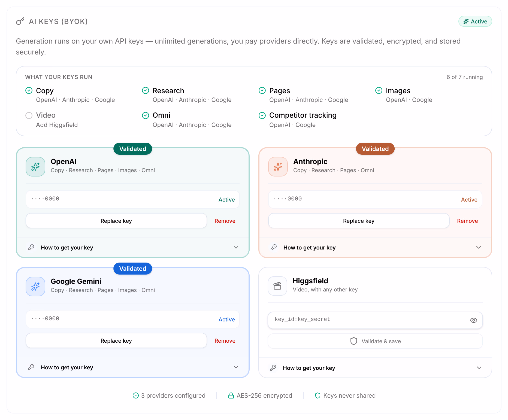Click the Higgsfield clapperboard icon
The height and width of the screenshot is (420, 508).
click(x=277, y=286)
